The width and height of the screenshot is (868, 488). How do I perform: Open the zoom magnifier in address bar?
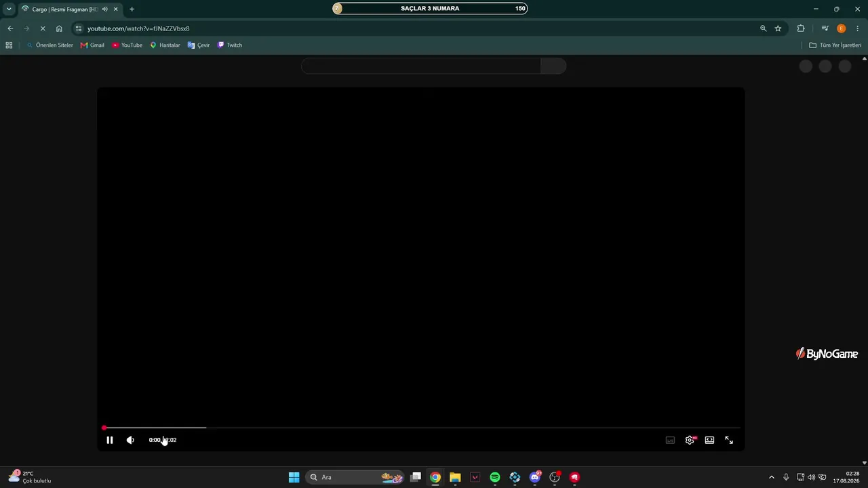pyautogui.click(x=763, y=28)
